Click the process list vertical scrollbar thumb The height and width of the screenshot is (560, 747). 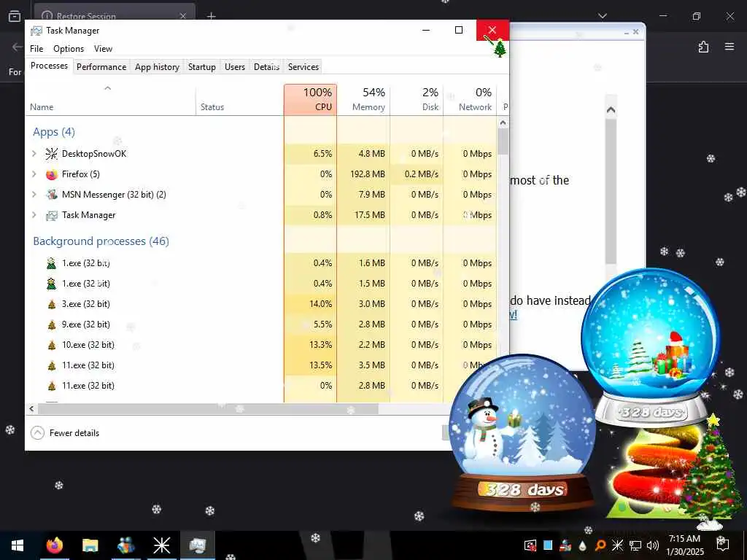503,141
